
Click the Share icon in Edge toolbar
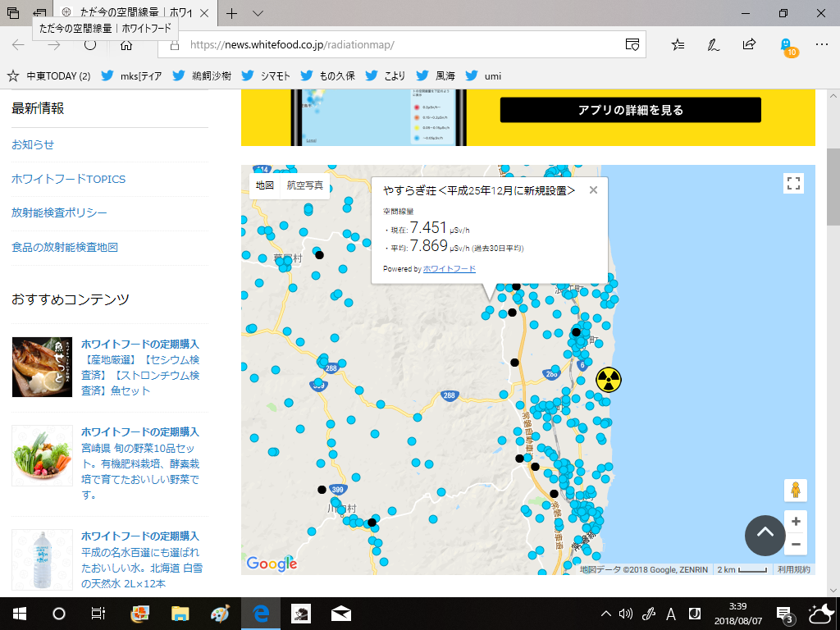point(749,44)
